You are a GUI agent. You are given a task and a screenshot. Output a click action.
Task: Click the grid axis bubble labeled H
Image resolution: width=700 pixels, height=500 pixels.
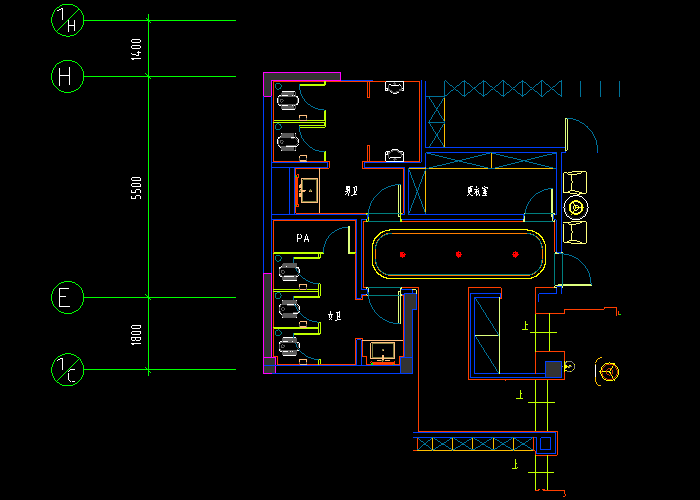(67, 76)
